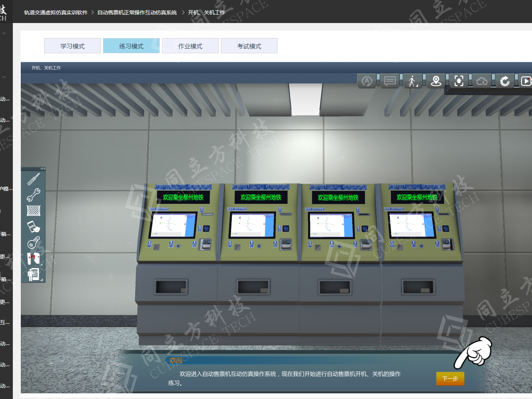Click the 下一步 button

(x=450, y=379)
